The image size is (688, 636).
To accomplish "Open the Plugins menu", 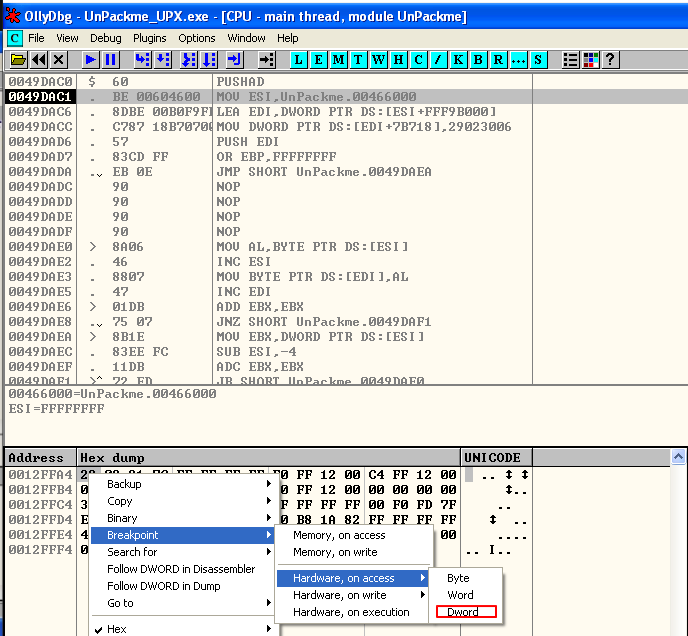I will coord(150,39).
